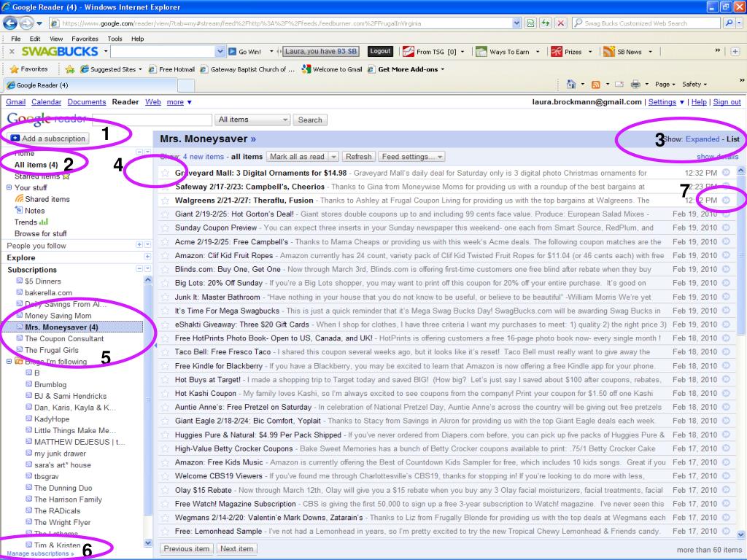Open the Edit menu
The width and height of the screenshot is (747, 560).
pos(35,39)
